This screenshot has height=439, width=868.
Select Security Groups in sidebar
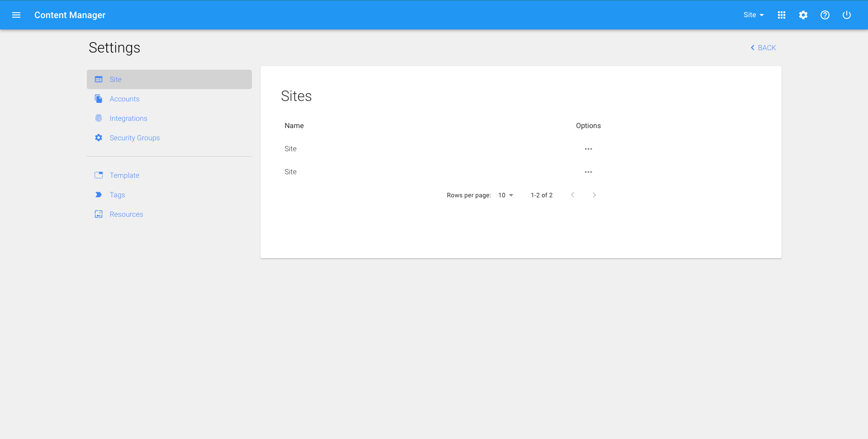pos(134,138)
